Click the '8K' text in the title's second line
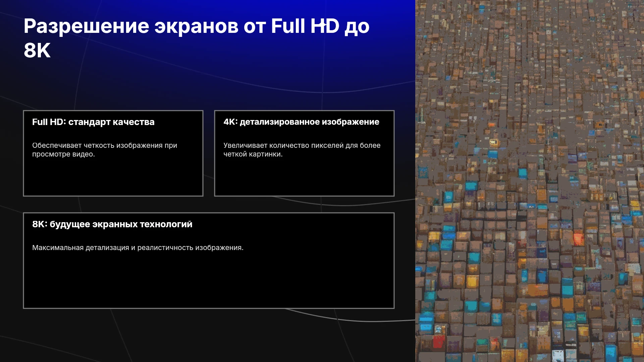The image size is (644, 362). click(37, 50)
